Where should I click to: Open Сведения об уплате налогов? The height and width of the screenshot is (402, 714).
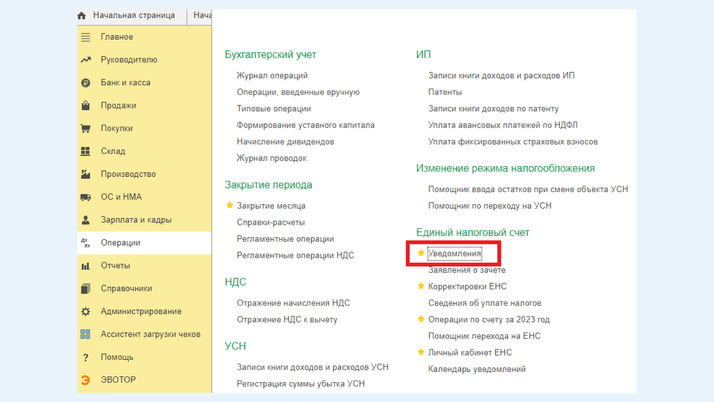(x=484, y=303)
